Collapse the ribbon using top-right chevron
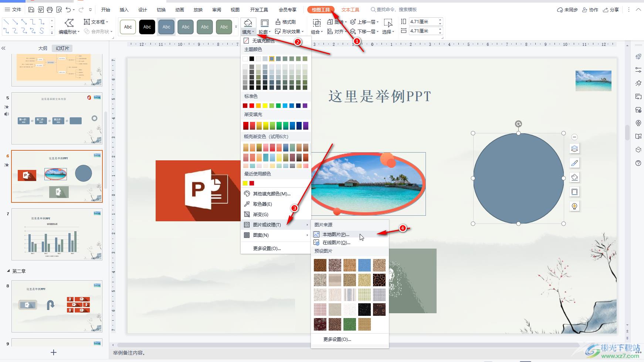Screen dimensions: 644x362 point(638,10)
